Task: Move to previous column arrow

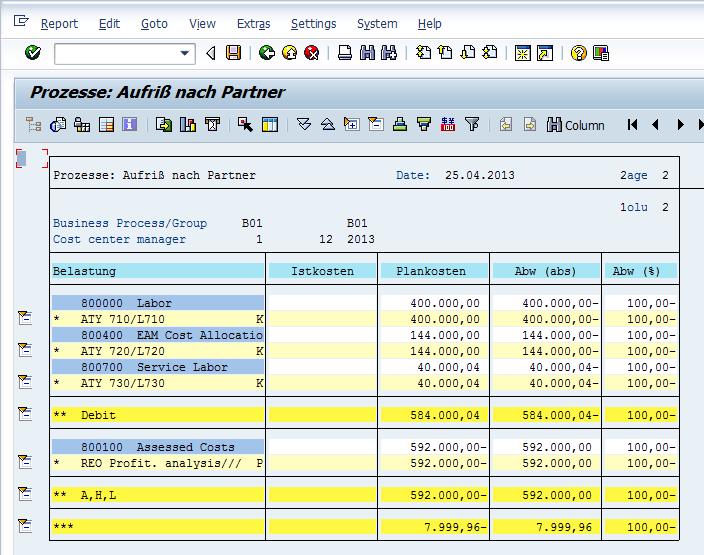Action: [x=656, y=124]
